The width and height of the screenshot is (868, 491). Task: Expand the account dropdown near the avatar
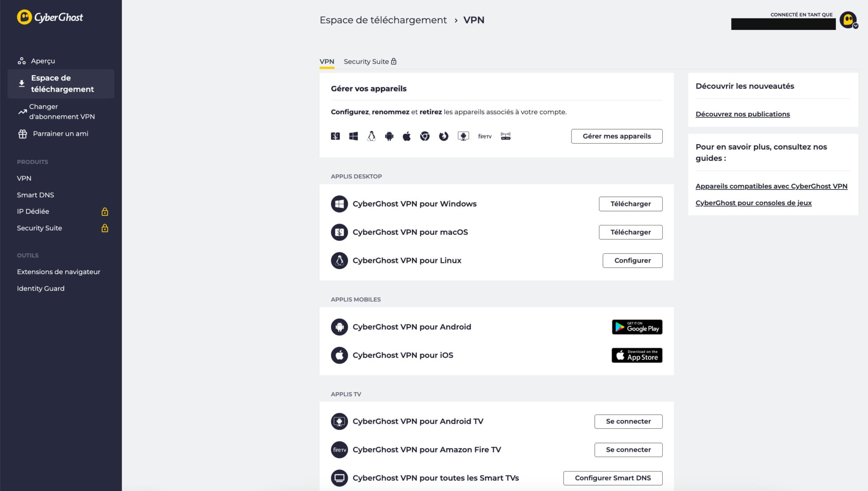[855, 26]
